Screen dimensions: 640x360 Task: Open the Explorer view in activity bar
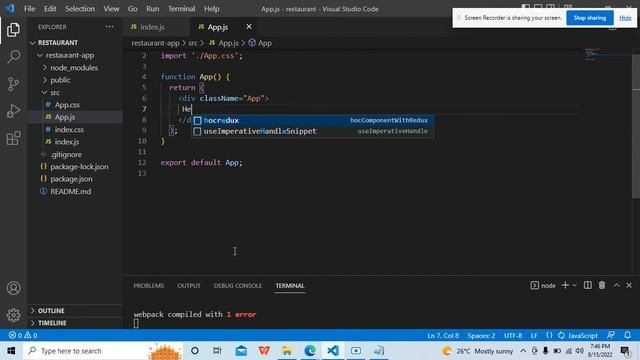[13, 30]
